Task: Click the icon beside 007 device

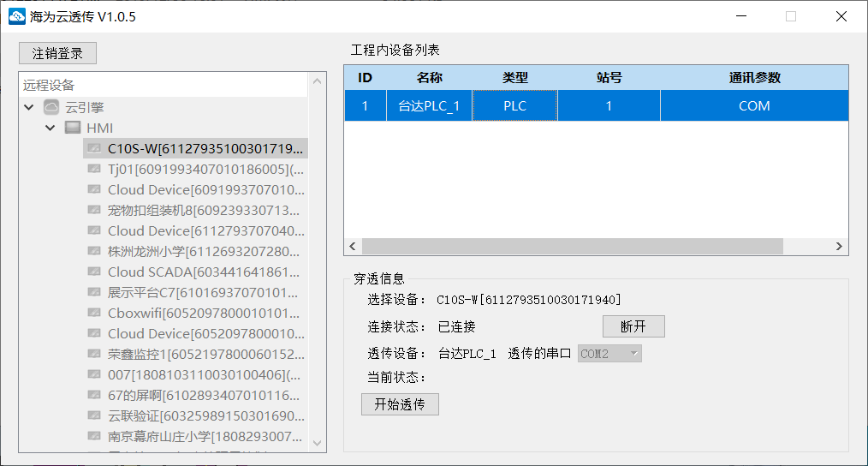Action: [x=94, y=374]
